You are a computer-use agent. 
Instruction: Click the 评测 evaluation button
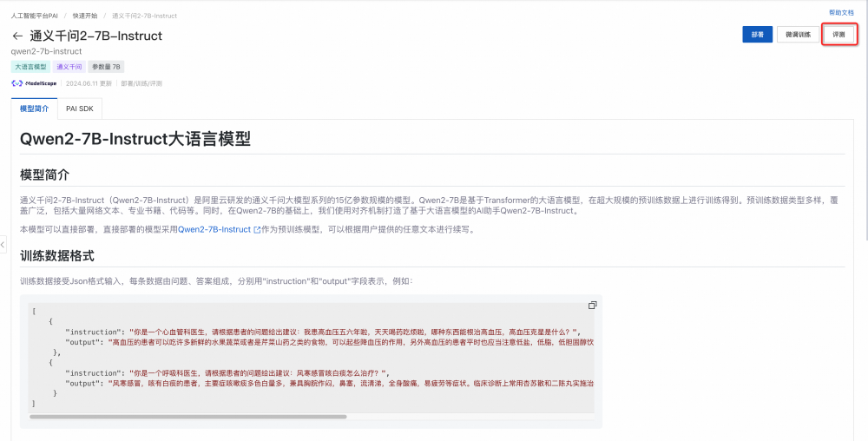coord(838,35)
